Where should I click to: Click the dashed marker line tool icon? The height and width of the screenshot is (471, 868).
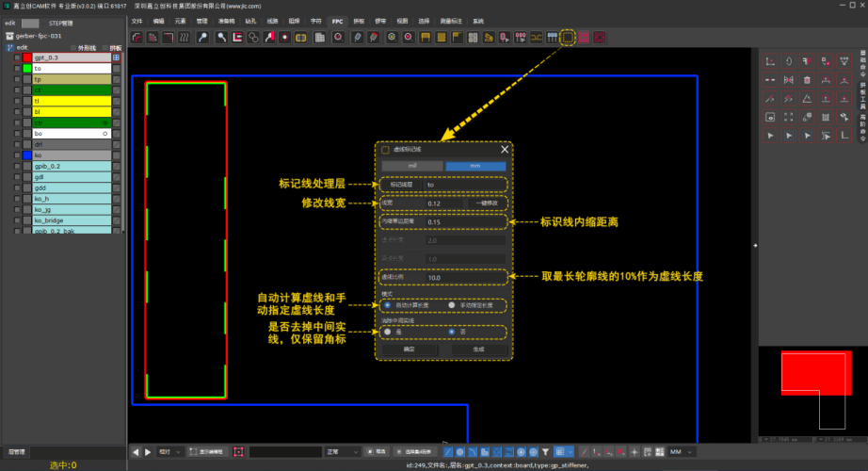[x=568, y=38]
